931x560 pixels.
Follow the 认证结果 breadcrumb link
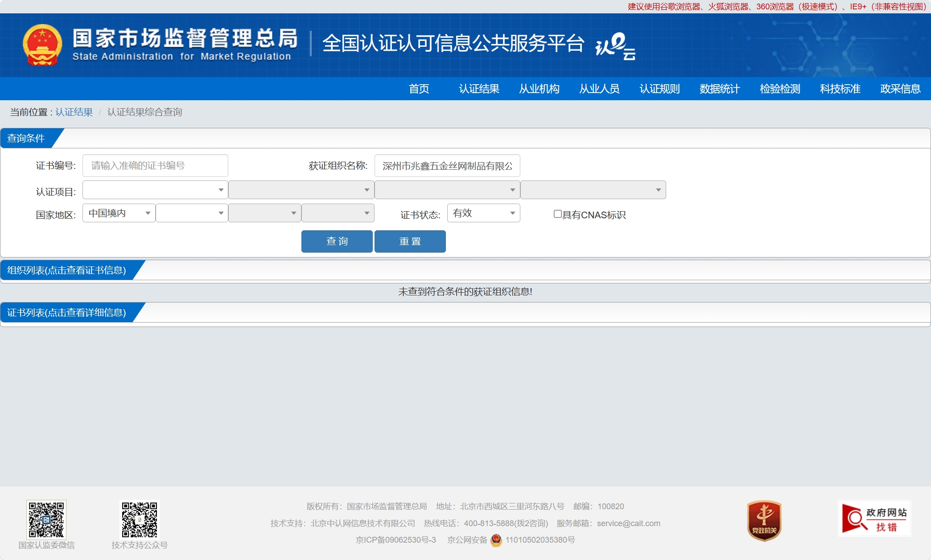(x=74, y=112)
